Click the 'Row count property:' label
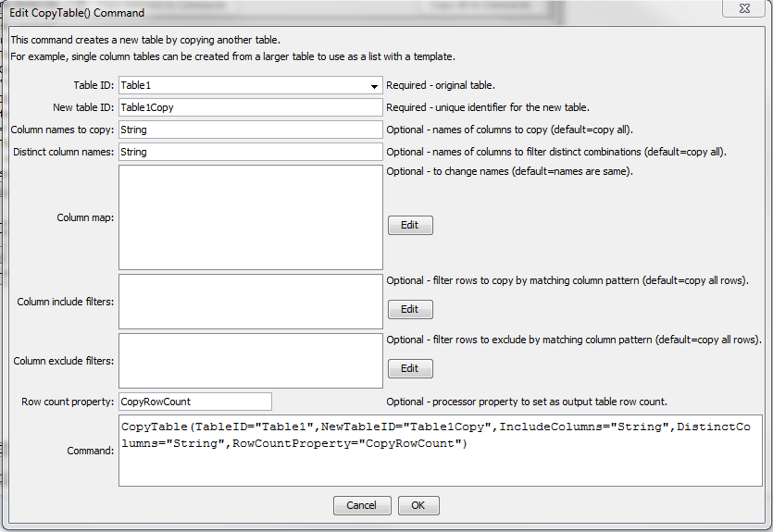This screenshot has height=532, width=773. (68, 402)
